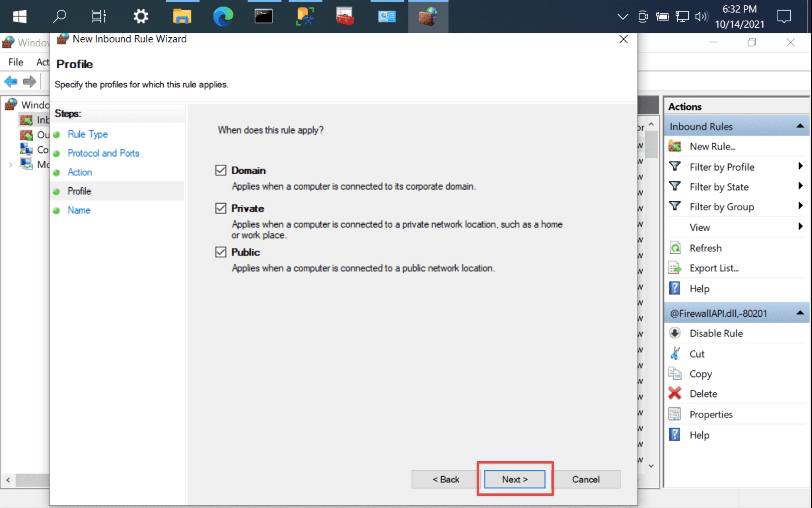Open the View action
This screenshot has width=812, height=508.
point(699,227)
